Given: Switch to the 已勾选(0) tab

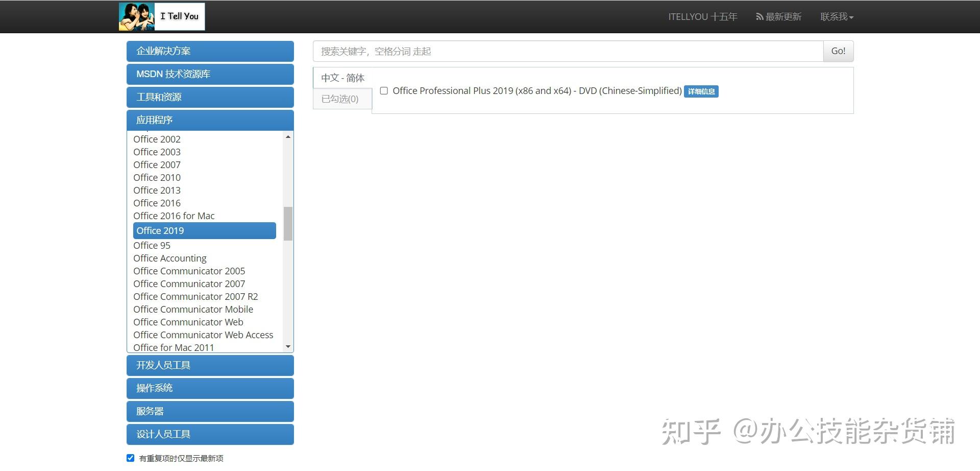Looking at the screenshot, I should tap(341, 99).
